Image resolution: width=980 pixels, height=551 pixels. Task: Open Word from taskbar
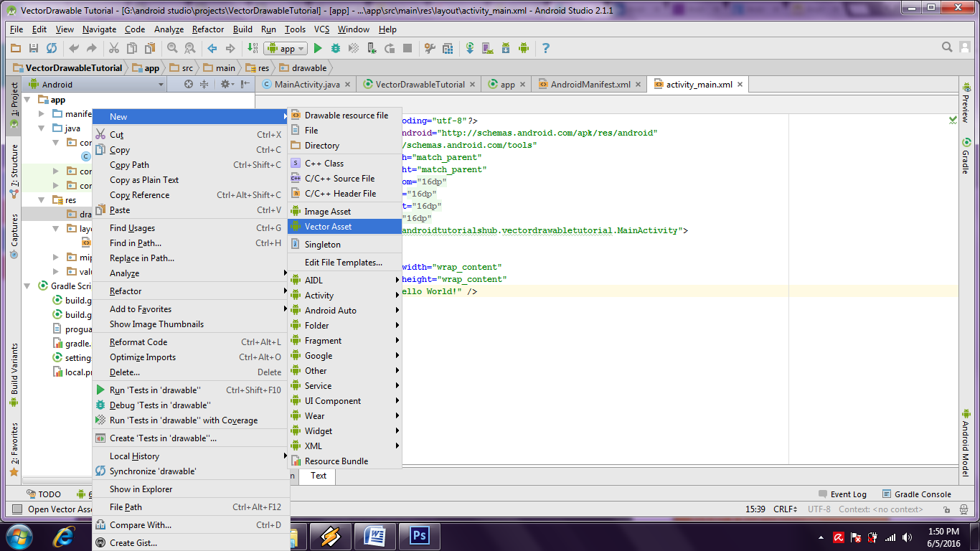click(375, 537)
